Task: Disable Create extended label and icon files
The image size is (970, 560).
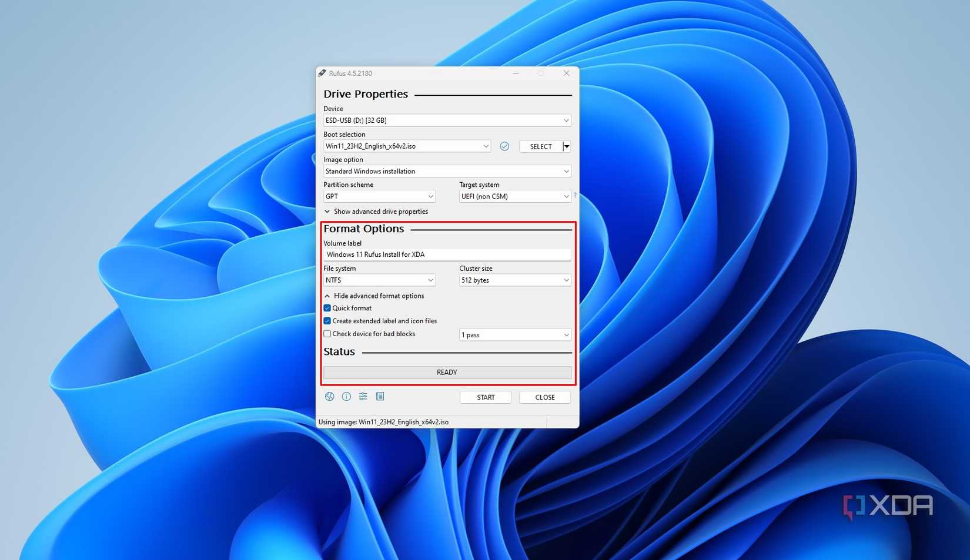Action: 327,320
